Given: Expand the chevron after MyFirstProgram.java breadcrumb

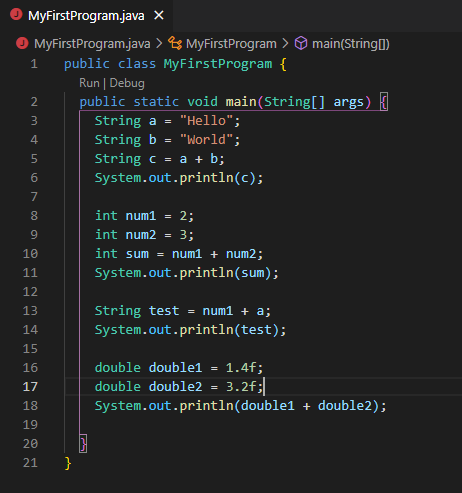Looking at the screenshot, I should click(x=159, y=43).
